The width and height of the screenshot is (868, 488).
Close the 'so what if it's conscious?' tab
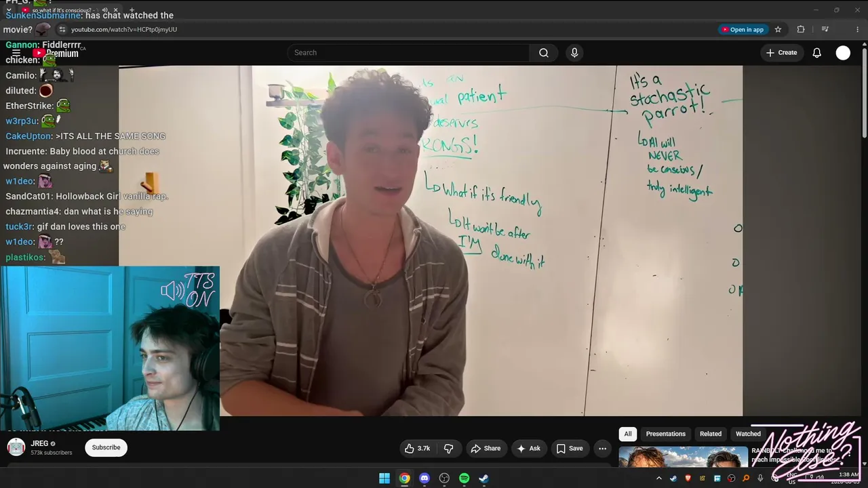pos(116,10)
